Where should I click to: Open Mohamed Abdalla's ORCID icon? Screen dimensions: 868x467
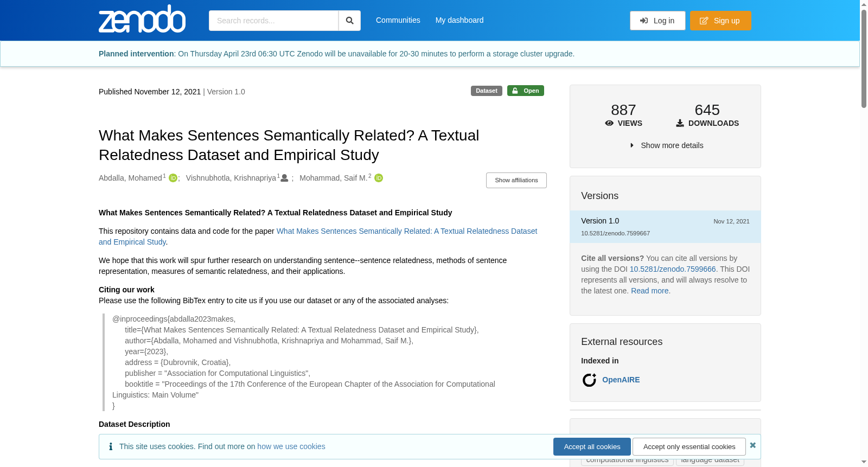pos(173,178)
